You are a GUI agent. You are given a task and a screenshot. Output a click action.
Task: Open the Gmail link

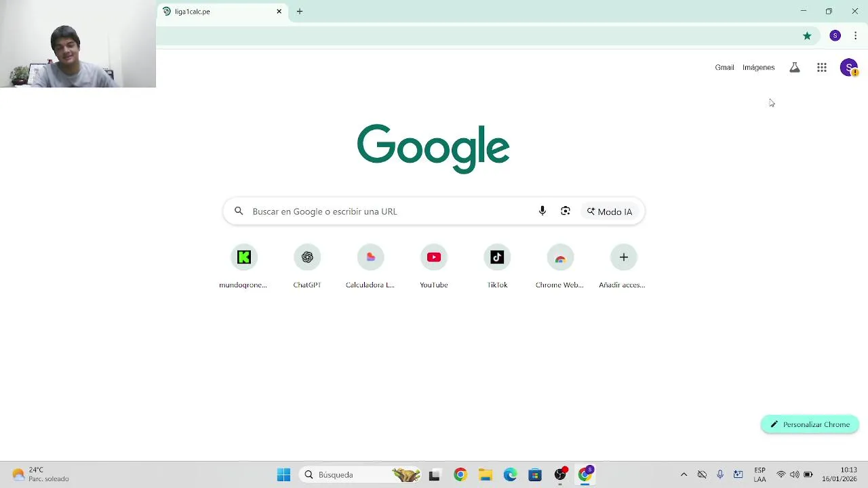point(724,68)
